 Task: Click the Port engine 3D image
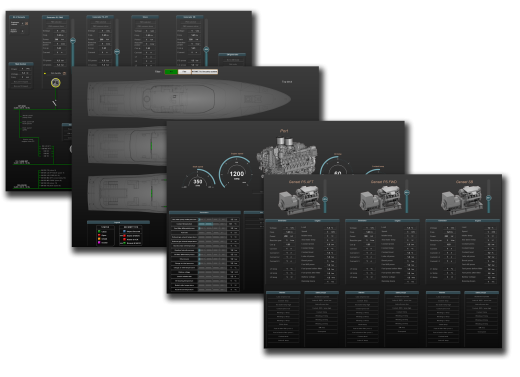click(287, 156)
